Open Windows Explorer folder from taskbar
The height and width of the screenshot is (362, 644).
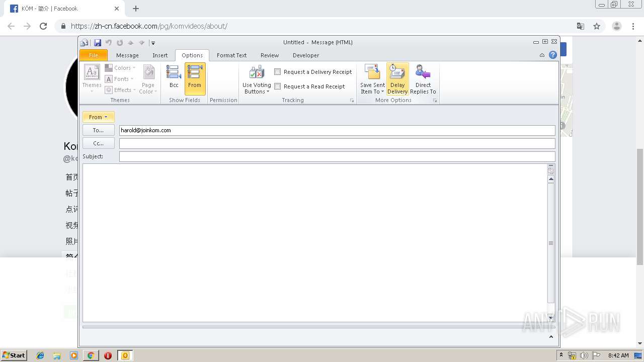[57, 355]
